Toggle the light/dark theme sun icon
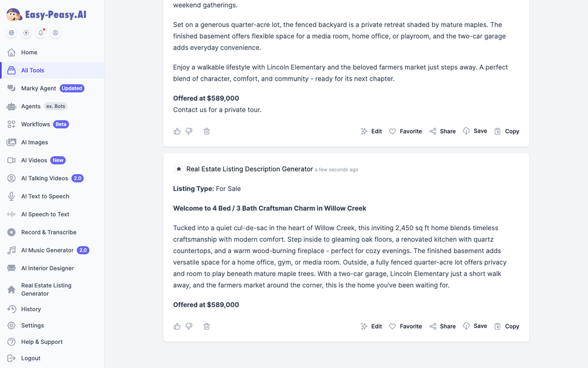Screen dimensions: 588x368 click(26, 32)
